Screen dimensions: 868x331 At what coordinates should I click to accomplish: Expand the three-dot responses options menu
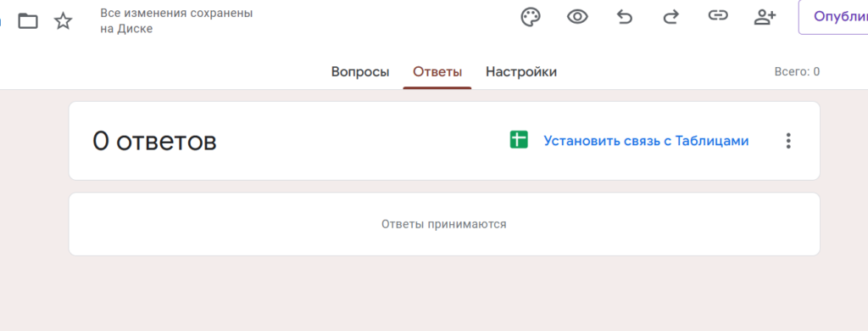pyautogui.click(x=788, y=141)
